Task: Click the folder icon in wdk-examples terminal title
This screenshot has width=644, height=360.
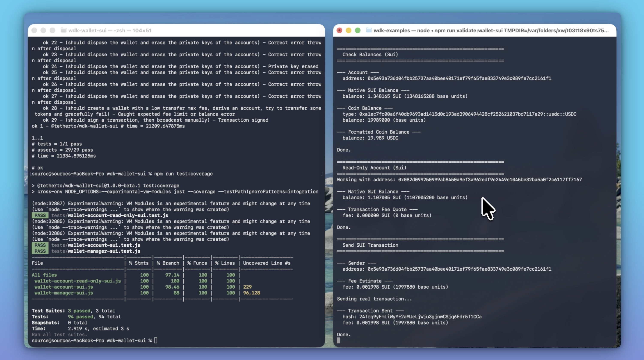Action: point(369,30)
